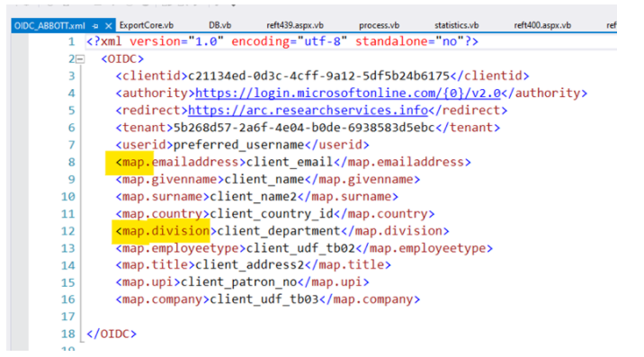
Task: Collapse the OIDC element outline
Action: [x=80, y=59]
